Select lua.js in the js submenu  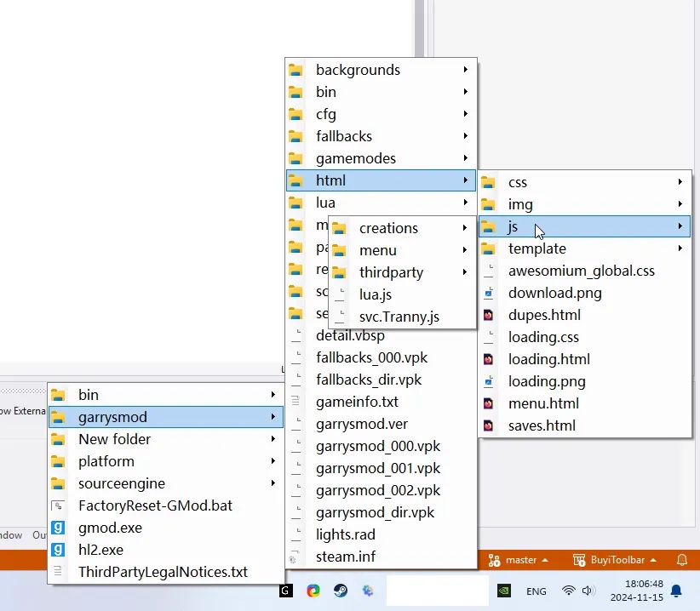pyautogui.click(x=376, y=294)
